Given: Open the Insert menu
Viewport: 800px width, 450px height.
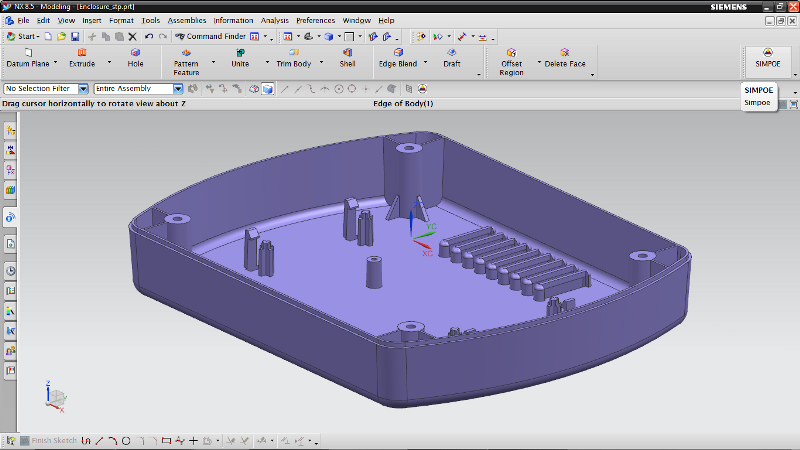Looking at the screenshot, I should coord(92,20).
